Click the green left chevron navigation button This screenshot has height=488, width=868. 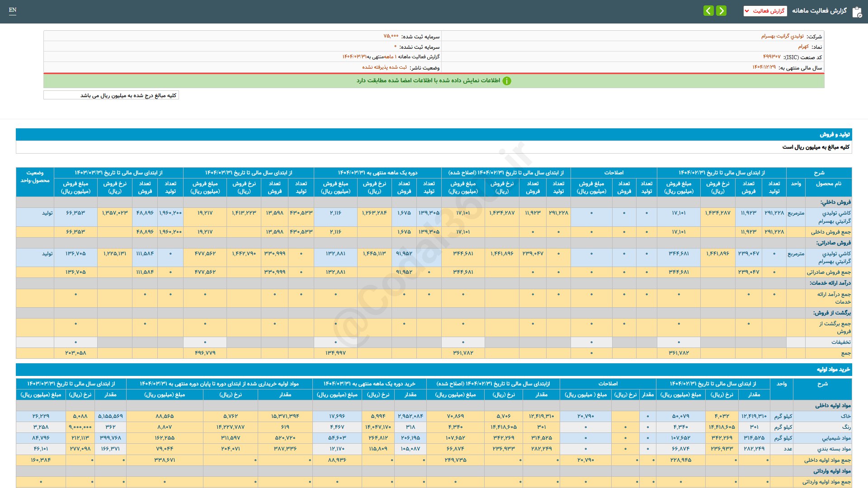[x=708, y=10]
